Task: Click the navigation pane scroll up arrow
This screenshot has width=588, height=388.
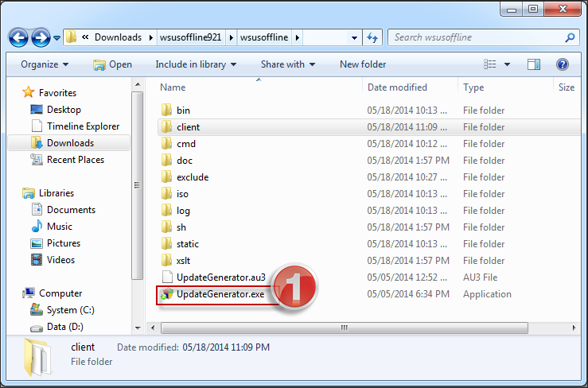Action: pos(138,85)
